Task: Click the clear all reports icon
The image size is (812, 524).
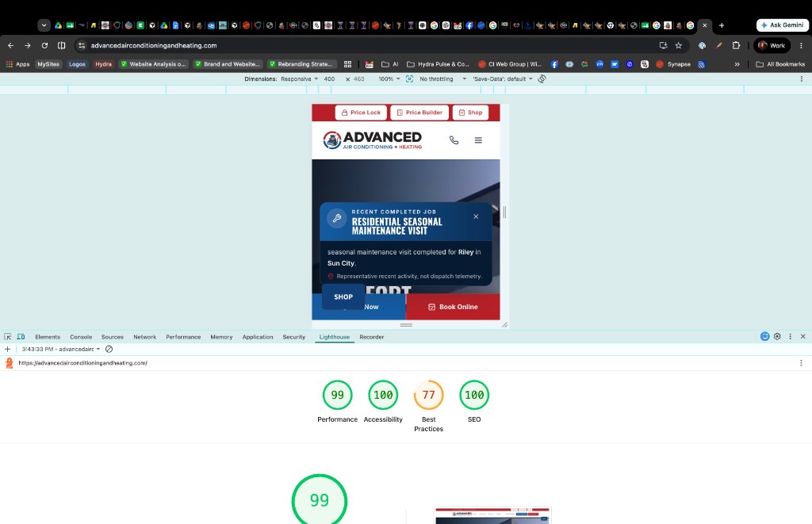Action: (x=109, y=349)
